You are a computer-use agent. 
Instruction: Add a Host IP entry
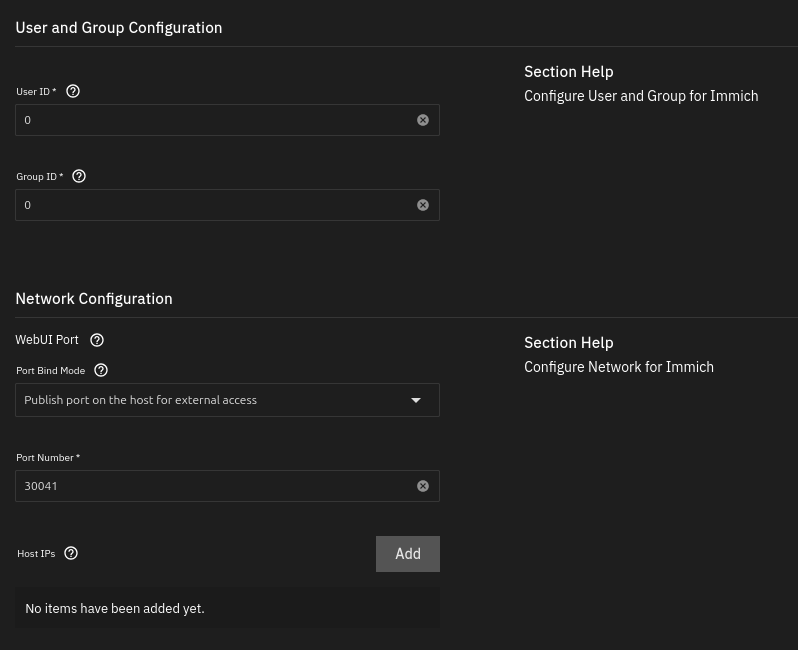tap(407, 554)
